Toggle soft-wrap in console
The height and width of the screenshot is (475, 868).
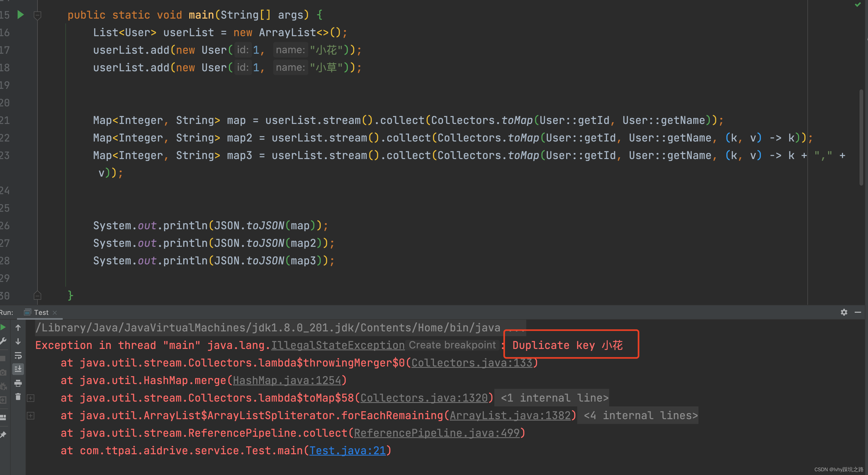click(x=18, y=355)
